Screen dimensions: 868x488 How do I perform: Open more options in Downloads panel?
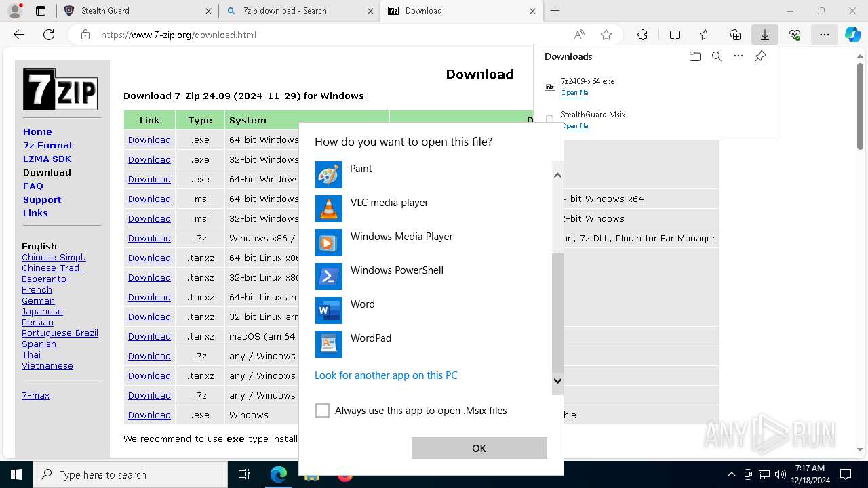[738, 56]
